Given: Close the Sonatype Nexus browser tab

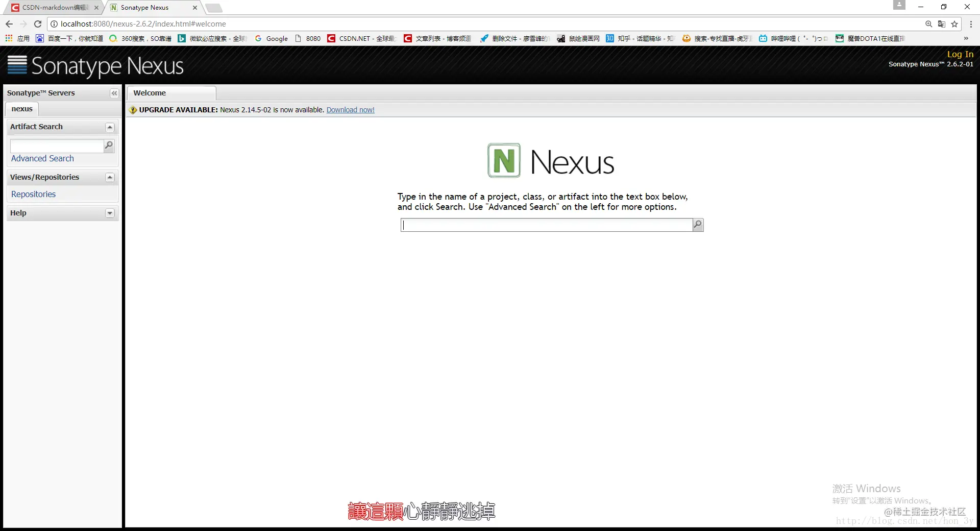Looking at the screenshot, I should [194, 8].
